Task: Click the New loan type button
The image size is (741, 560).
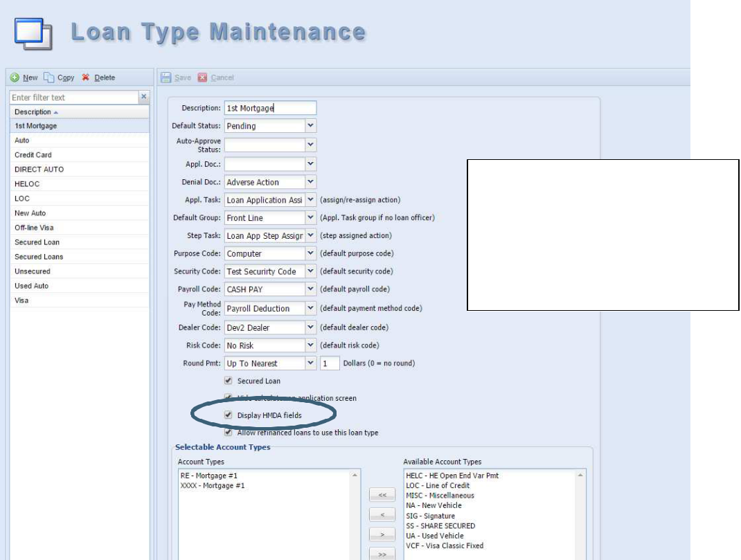Action: (24, 78)
